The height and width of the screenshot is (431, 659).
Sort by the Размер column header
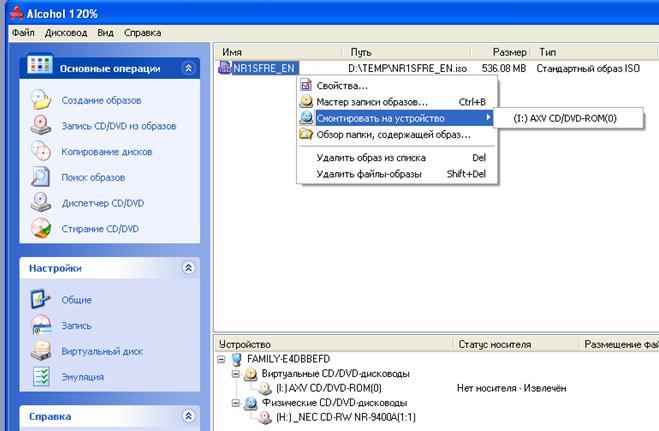pos(501,52)
